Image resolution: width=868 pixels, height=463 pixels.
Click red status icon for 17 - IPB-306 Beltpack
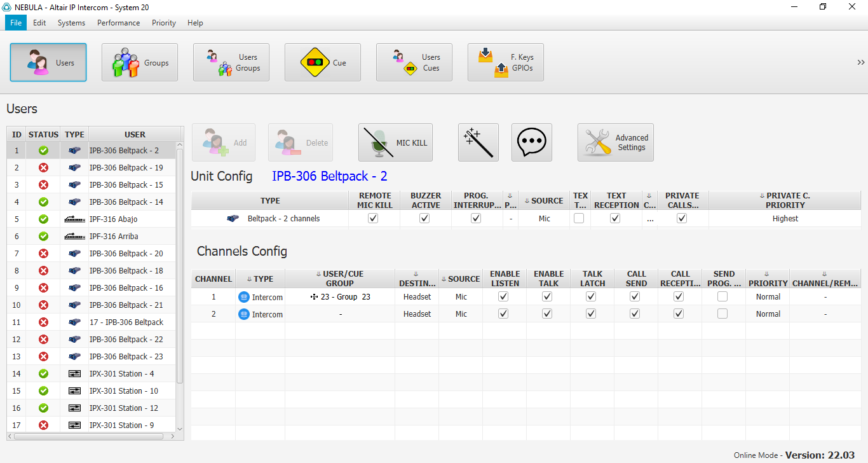click(x=43, y=322)
